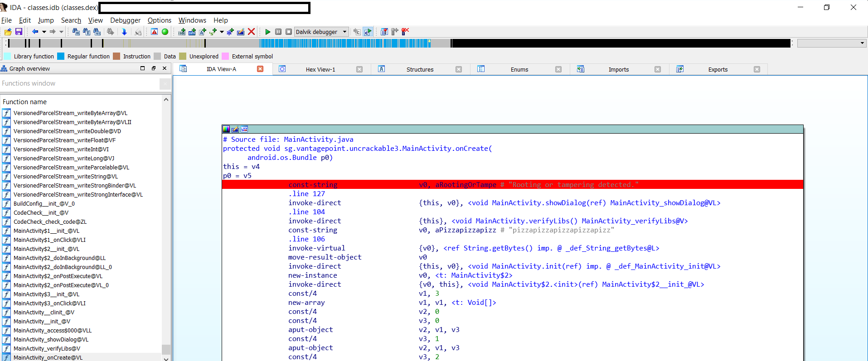Open a file via toolbar folder icon

pyautogui.click(x=8, y=32)
